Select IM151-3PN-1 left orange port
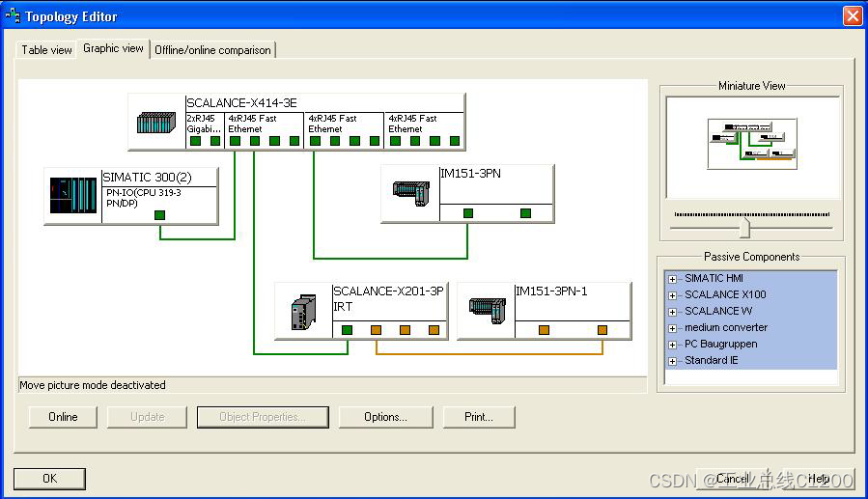Viewport: 868px width, 499px height. point(545,330)
